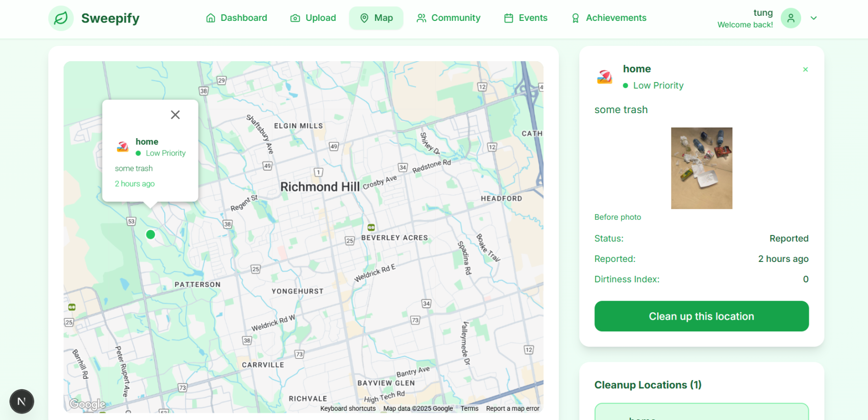Image resolution: width=868 pixels, height=420 pixels.
Task: Click the GO transit station icon near Beverley Acres
Action: click(371, 227)
